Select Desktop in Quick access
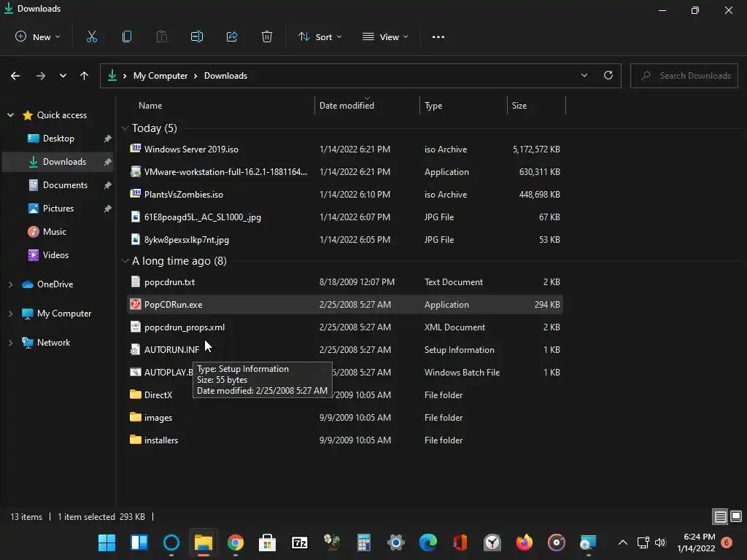The height and width of the screenshot is (560, 747). coord(58,139)
